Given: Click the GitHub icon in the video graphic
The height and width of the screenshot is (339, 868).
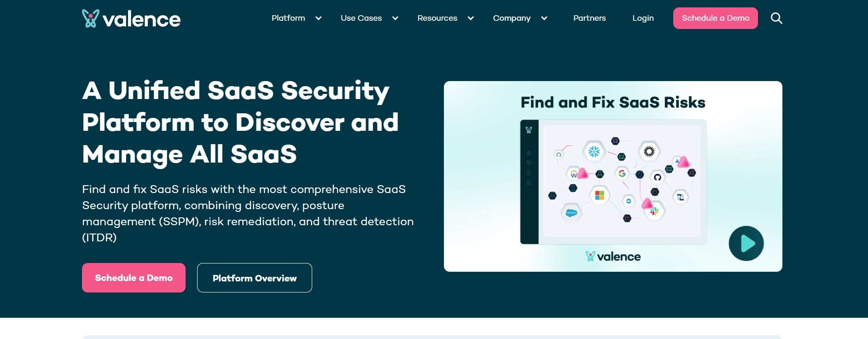Looking at the screenshot, I should [x=658, y=177].
